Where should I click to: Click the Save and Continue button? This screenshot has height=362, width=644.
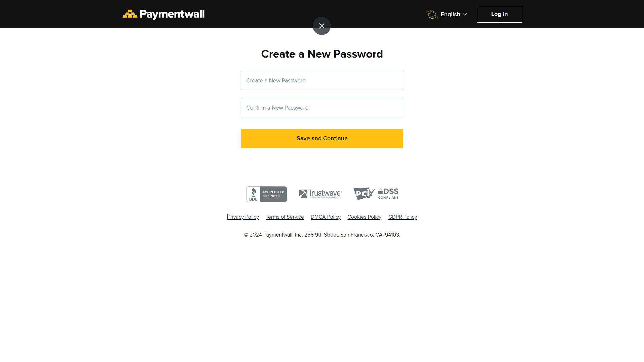(x=322, y=139)
